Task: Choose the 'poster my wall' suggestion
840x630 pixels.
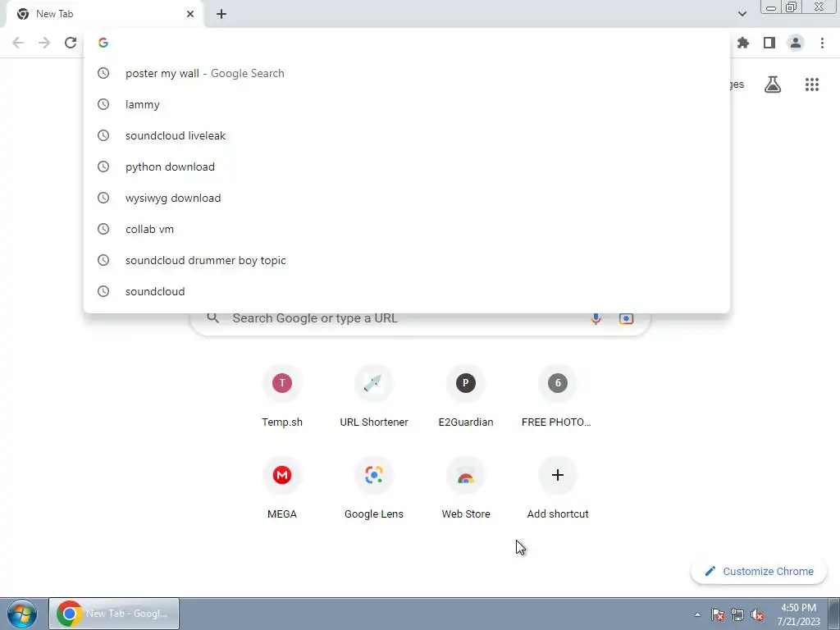Action: (x=407, y=73)
